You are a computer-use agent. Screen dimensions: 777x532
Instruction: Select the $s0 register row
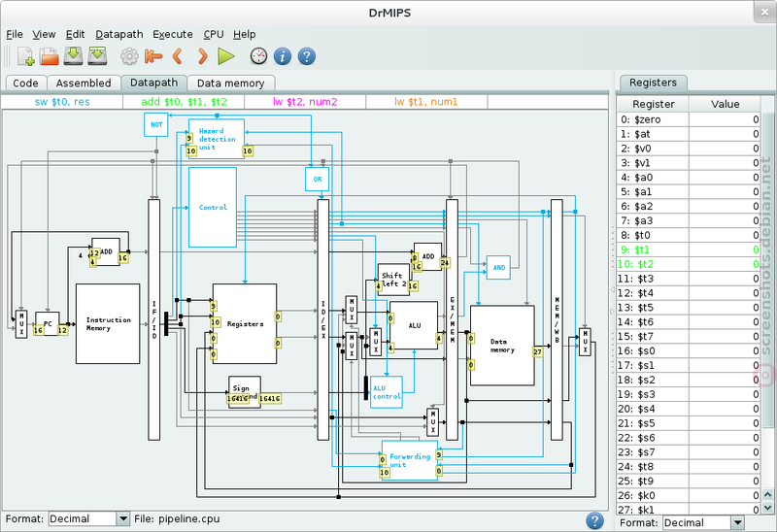(689, 350)
